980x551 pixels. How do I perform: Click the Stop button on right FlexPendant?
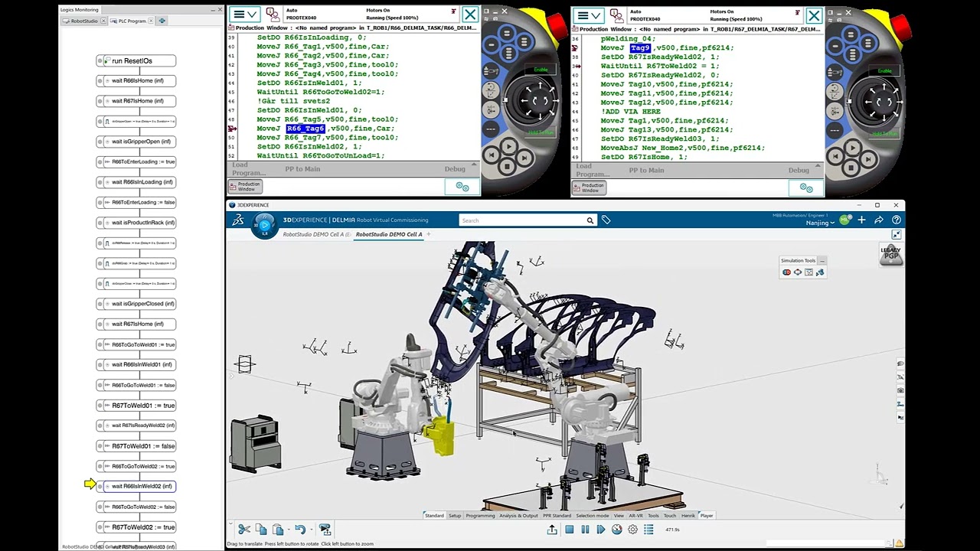(852, 168)
